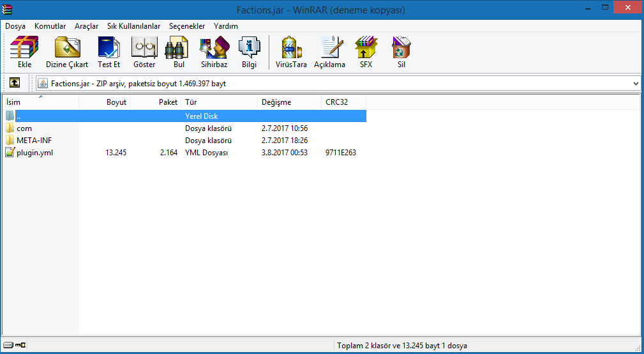This screenshot has width=644, height=354.
Task: Open the Komutlar menu
Action: 50,26
